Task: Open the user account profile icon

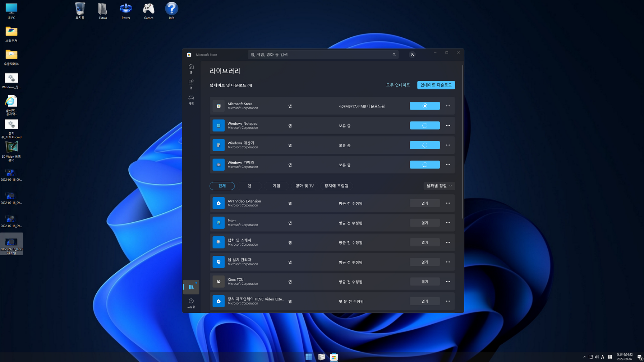Action: 412,55
